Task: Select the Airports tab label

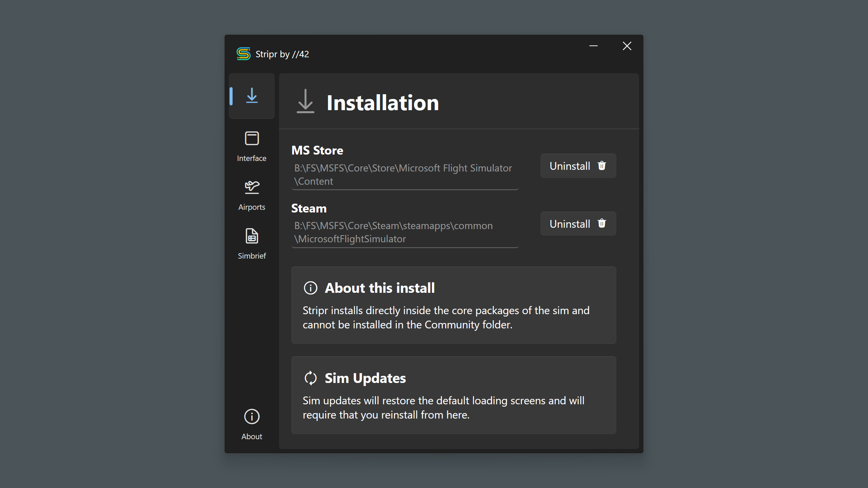Action: 252,207
